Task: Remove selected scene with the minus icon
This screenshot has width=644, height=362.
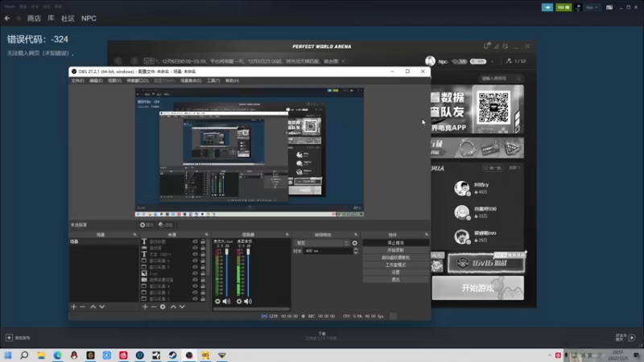Action: tap(83, 306)
